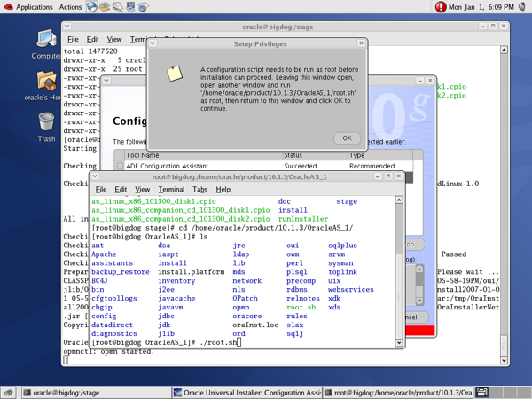Click the 'runInstaller' entry in terminal listing
The image size is (532, 399).
pos(303,219)
